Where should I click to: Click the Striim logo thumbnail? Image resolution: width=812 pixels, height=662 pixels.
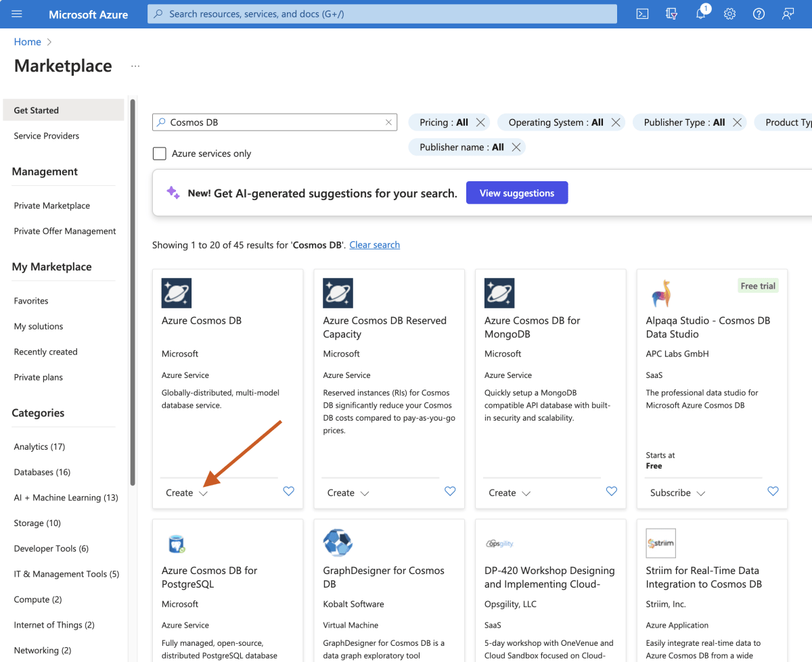tap(661, 544)
